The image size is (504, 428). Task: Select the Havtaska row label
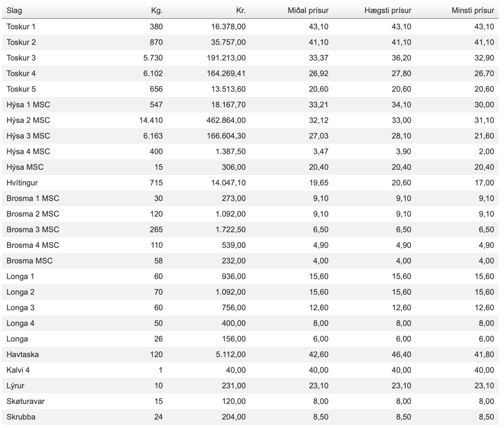23,355
